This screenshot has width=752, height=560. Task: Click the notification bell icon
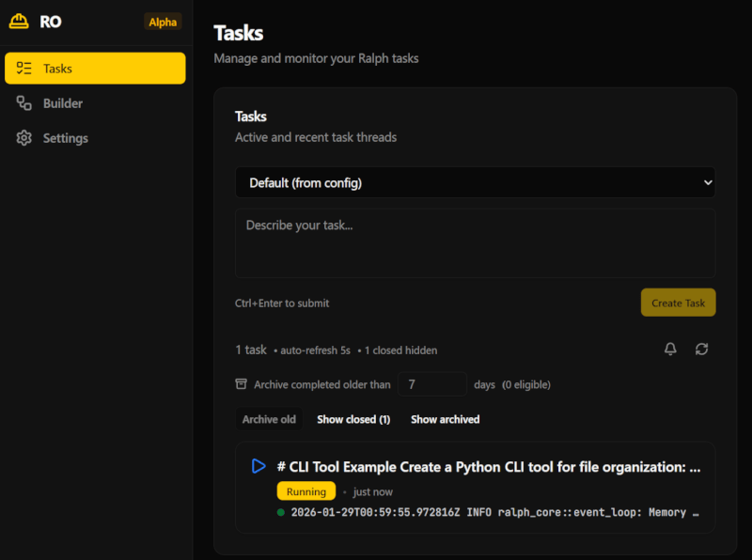click(x=670, y=350)
